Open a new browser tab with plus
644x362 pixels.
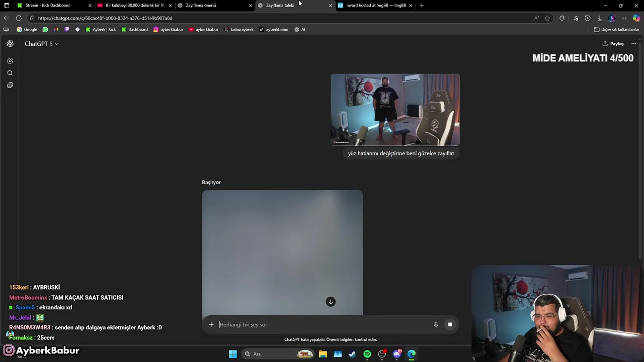pyautogui.click(x=422, y=6)
